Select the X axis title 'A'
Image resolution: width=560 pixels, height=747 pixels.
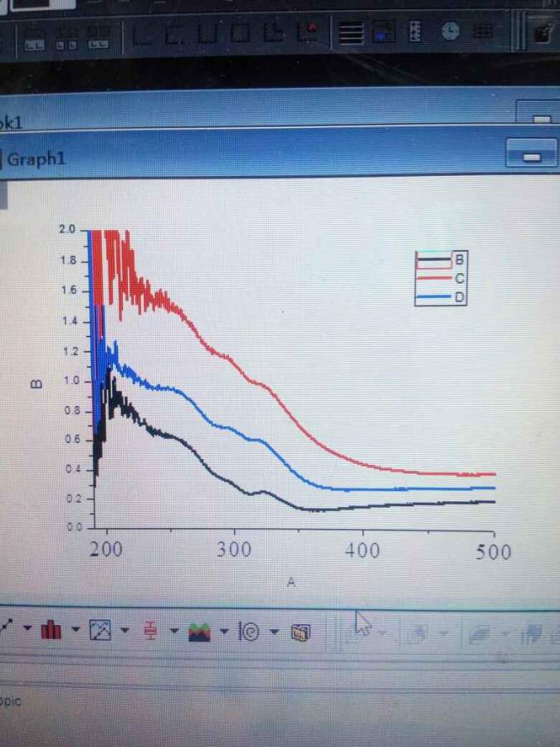(x=291, y=582)
